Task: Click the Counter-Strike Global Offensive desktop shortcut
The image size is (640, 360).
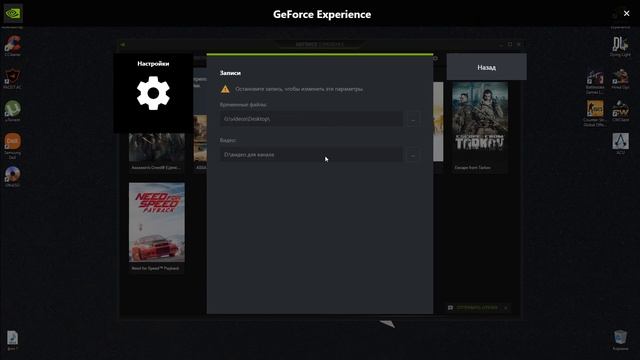Action: click(595, 113)
